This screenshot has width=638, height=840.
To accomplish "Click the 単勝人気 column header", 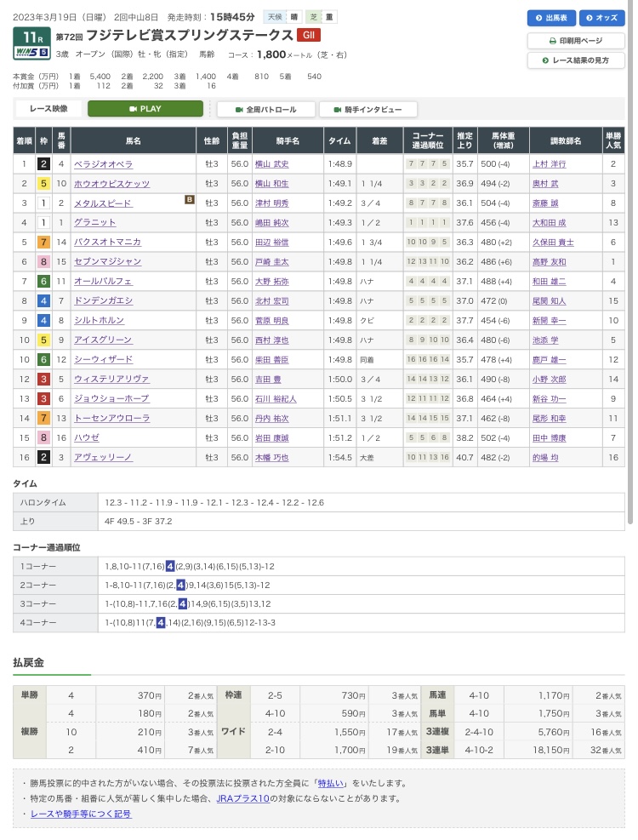I will coord(613,141).
